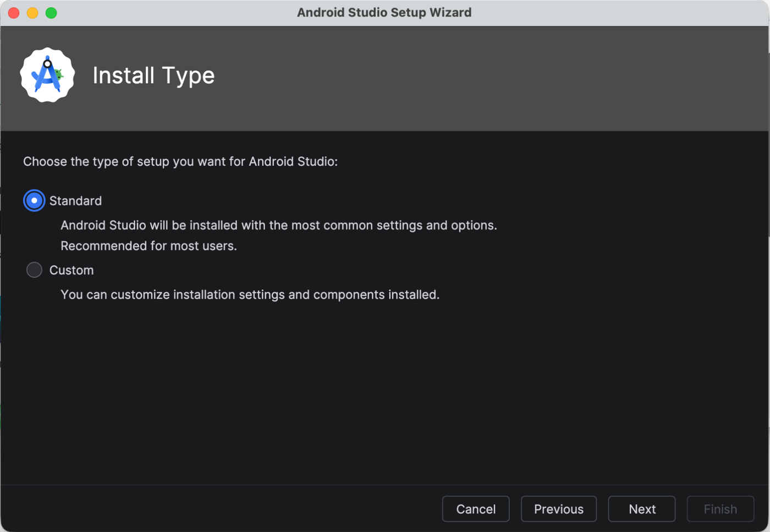Click the Android Studio logo icon
Image resolution: width=770 pixels, height=532 pixels.
pyautogui.click(x=47, y=75)
